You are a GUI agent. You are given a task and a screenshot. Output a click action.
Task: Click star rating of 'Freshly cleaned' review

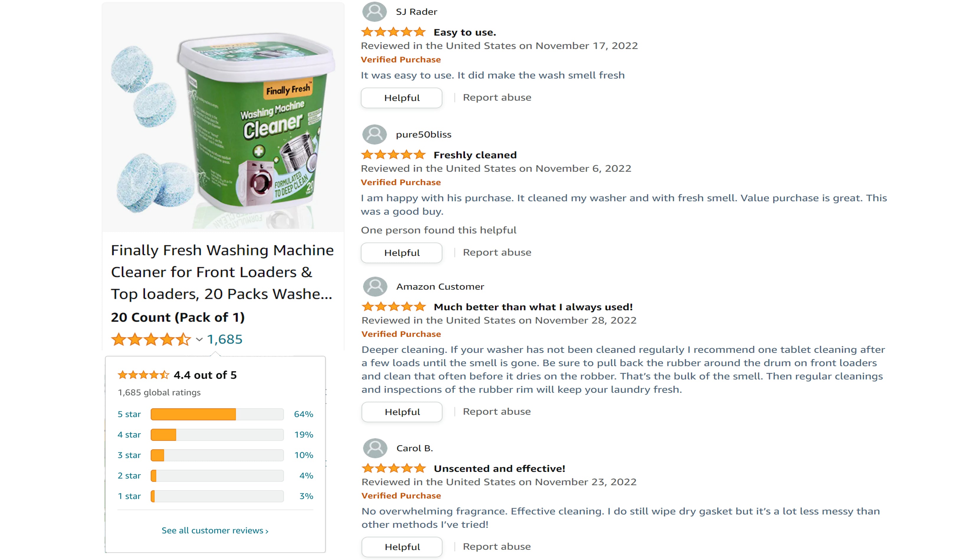[x=393, y=155]
